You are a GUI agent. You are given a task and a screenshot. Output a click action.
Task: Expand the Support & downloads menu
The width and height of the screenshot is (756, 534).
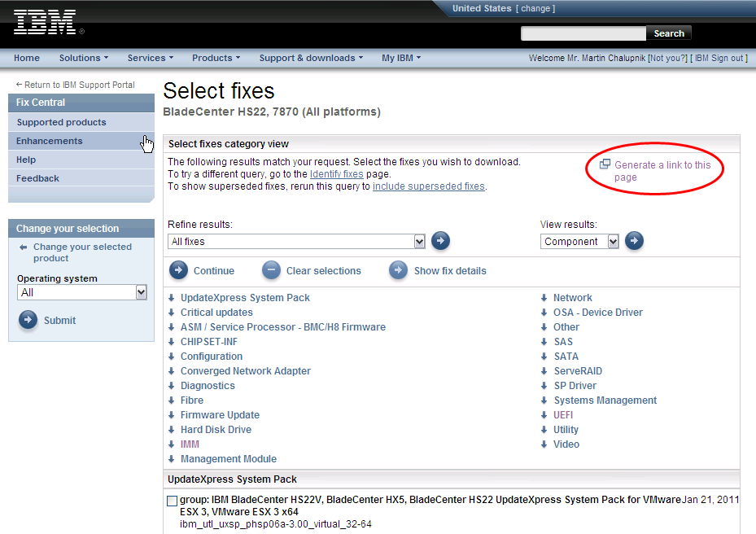click(x=311, y=58)
